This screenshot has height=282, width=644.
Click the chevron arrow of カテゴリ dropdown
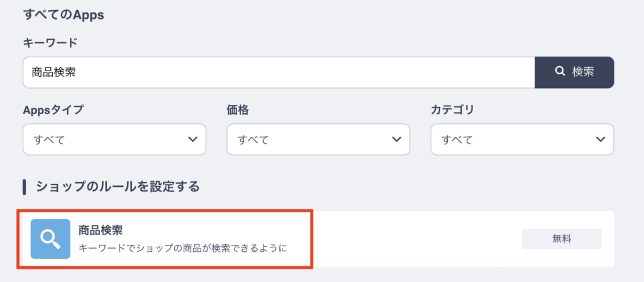[601, 139]
